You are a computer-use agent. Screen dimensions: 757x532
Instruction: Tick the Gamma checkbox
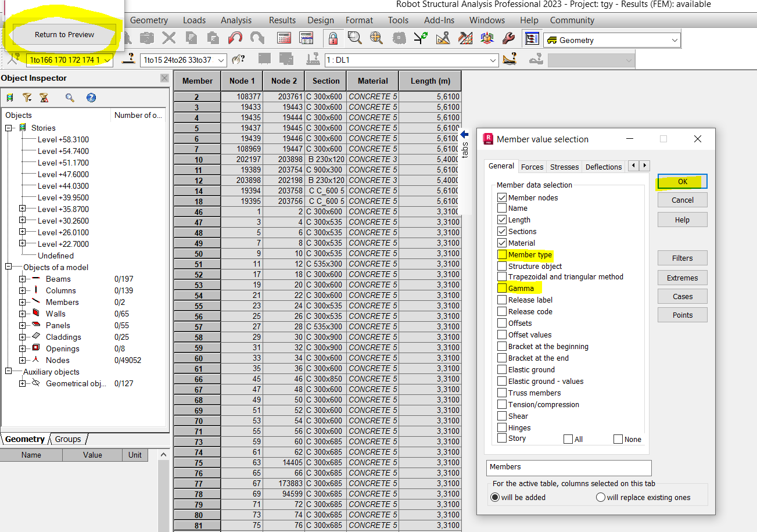pyautogui.click(x=502, y=288)
